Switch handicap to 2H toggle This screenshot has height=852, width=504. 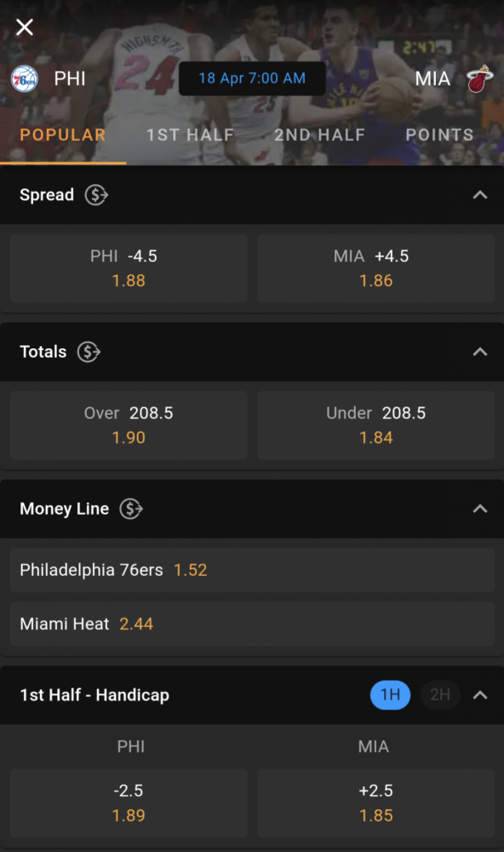click(440, 694)
